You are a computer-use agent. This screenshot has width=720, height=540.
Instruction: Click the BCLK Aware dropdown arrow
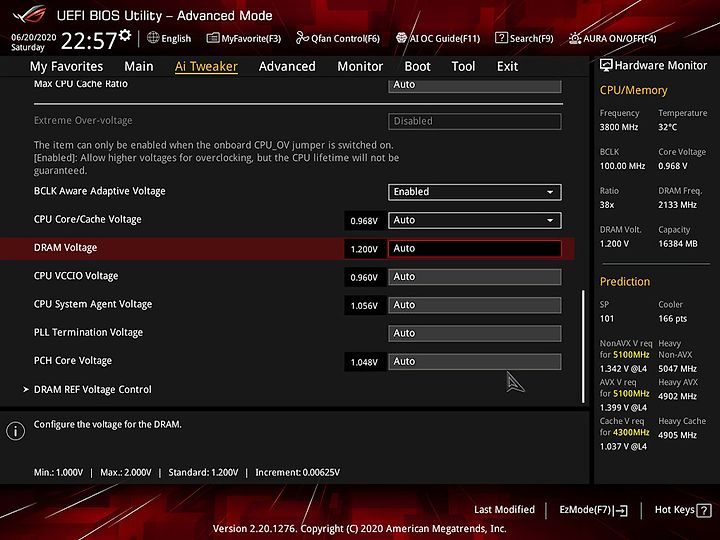(x=550, y=192)
